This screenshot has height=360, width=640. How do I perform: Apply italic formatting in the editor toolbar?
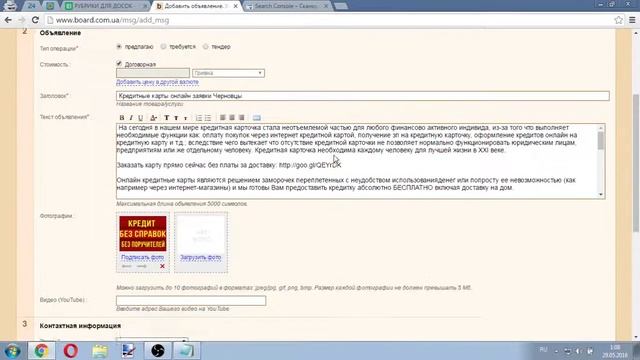click(131, 118)
